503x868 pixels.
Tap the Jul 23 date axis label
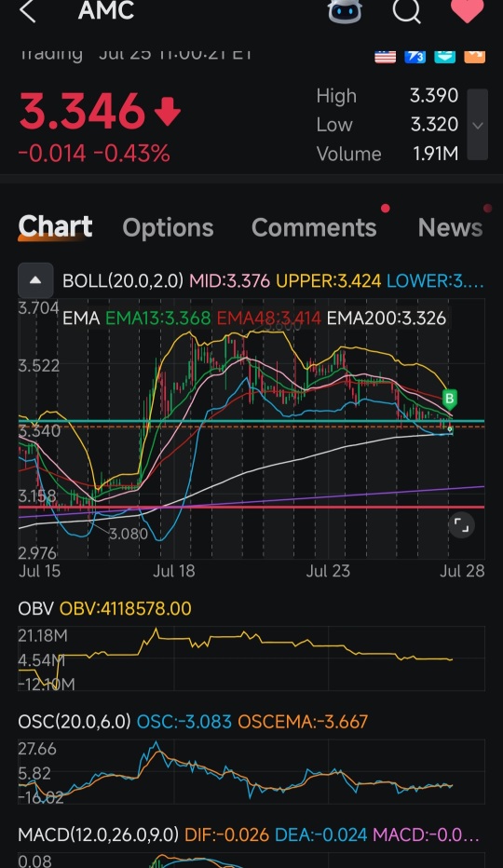coord(328,571)
